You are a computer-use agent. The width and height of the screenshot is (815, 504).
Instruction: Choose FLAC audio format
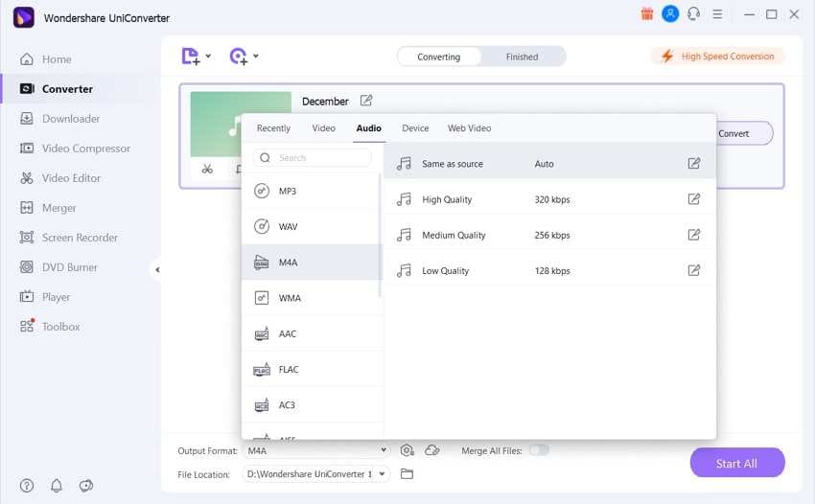312,370
